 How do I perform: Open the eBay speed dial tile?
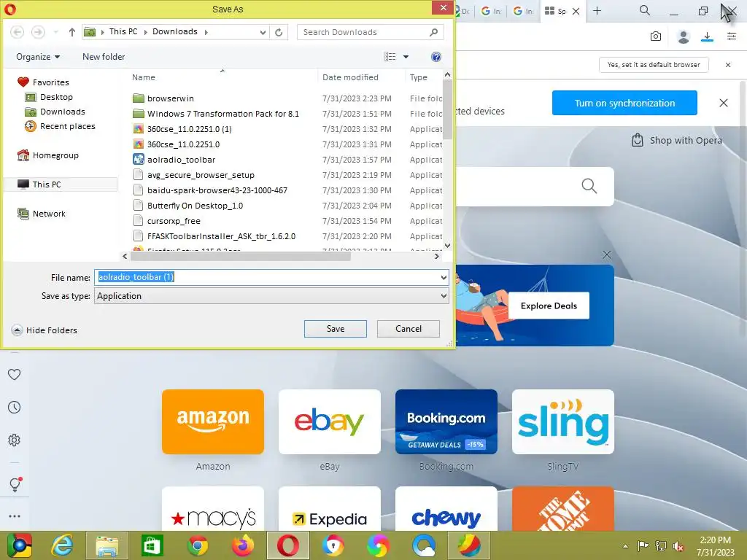click(x=330, y=422)
